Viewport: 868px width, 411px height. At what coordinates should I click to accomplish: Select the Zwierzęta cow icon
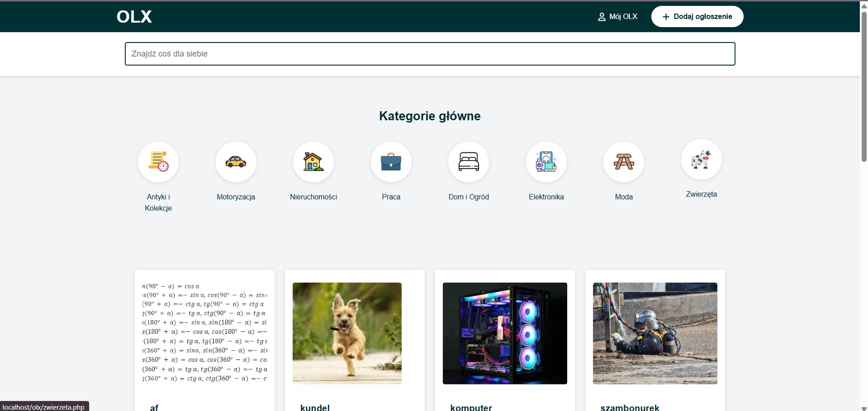701,159
